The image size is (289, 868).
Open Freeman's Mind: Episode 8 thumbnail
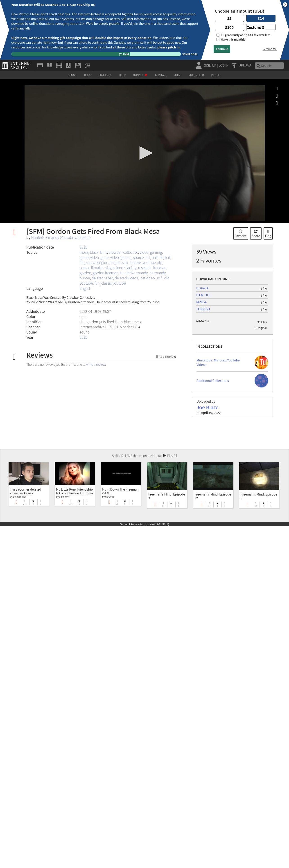pos(259,476)
